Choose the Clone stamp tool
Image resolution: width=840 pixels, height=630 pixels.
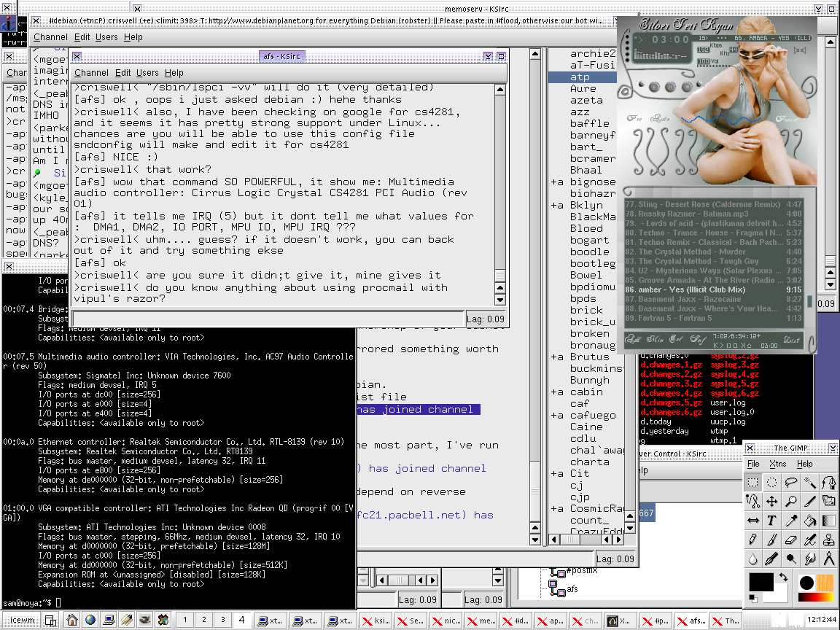(x=829, y=540)
